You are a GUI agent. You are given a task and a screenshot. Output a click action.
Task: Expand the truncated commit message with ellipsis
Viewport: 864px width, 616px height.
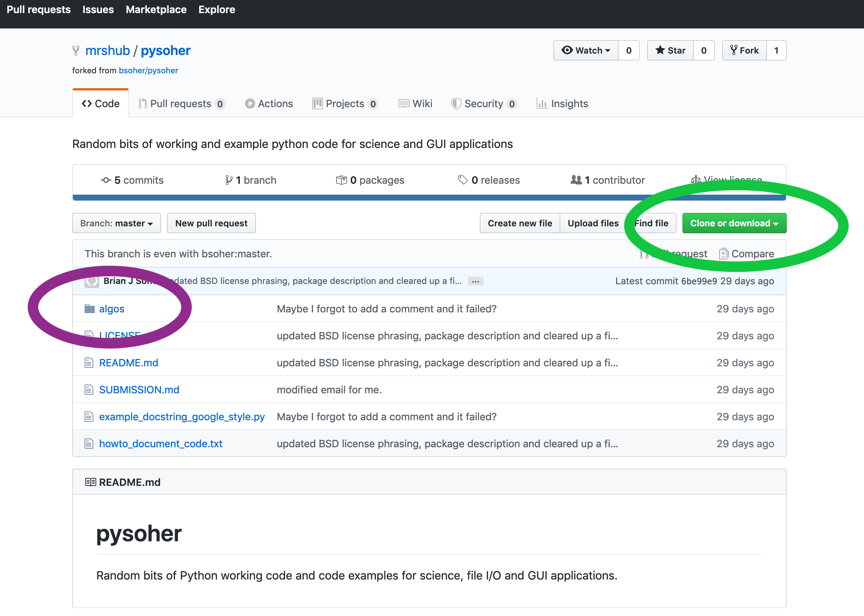pos(475,281)
